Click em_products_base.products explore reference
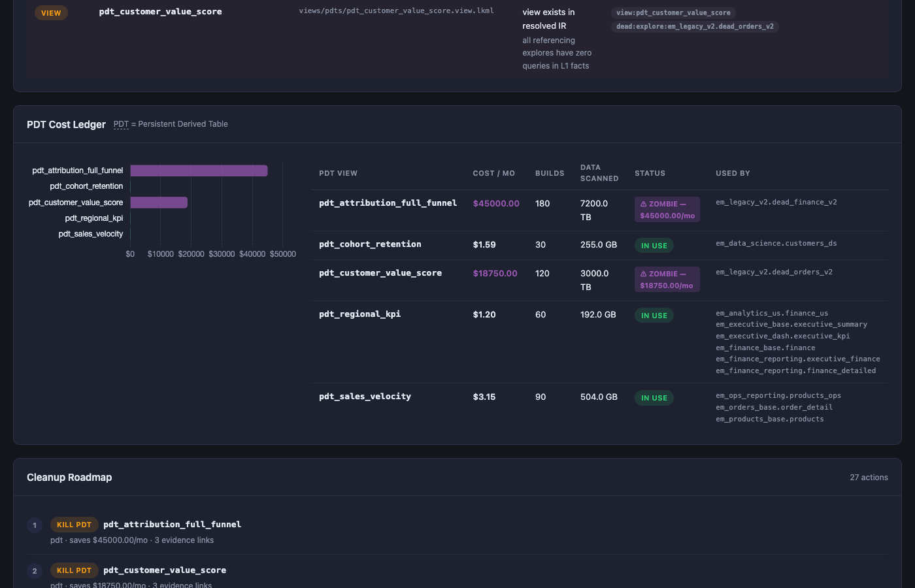The image size is (915, 588). [x=769, y=419]
